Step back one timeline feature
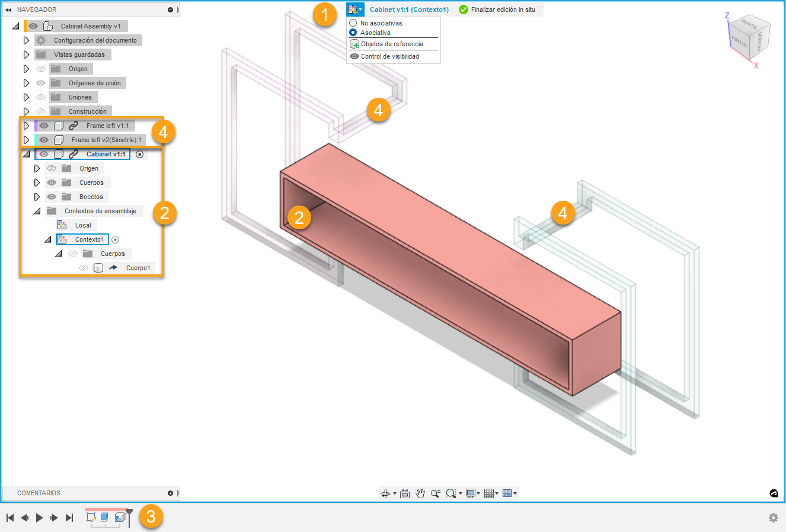 tap(24, 518)
